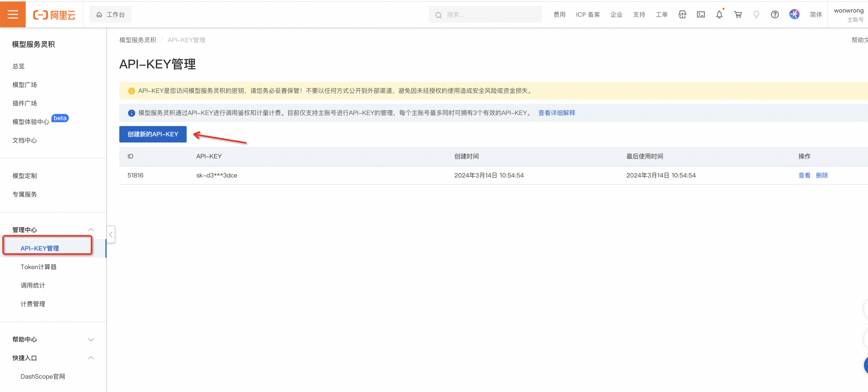Click the 创建新的API-KEY button
Image resolution: width=868 pixels, height=392 pixels.
(153, 134)
